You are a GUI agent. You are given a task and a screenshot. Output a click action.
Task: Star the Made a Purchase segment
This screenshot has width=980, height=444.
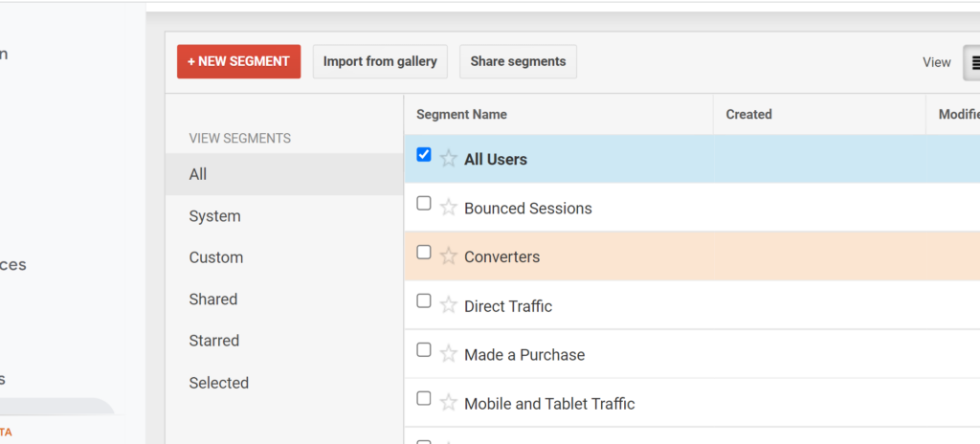pos(448,355)
